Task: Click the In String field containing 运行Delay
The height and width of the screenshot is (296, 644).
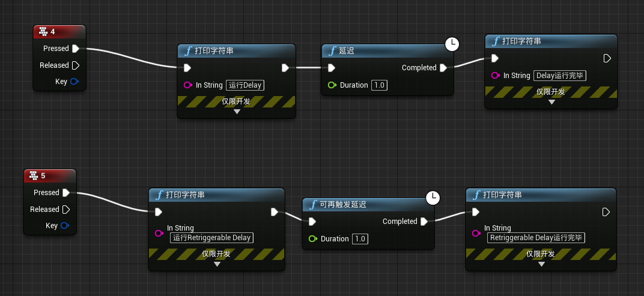Action: pos(245,85)
